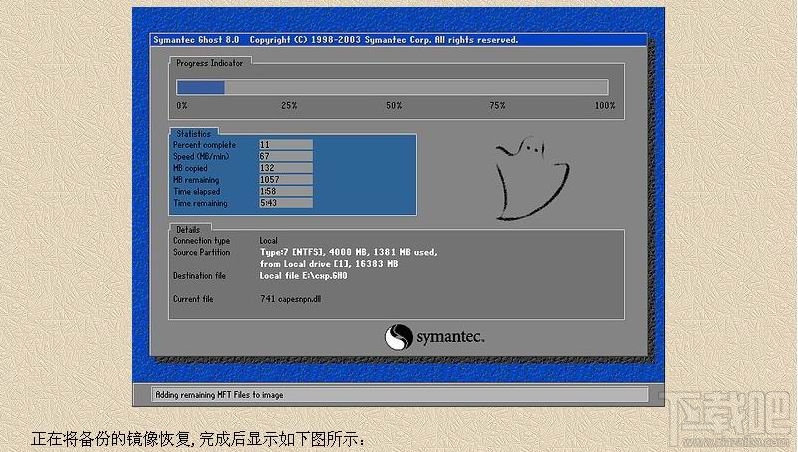Click the Percent complete value 11

click(x=286, y=145)
